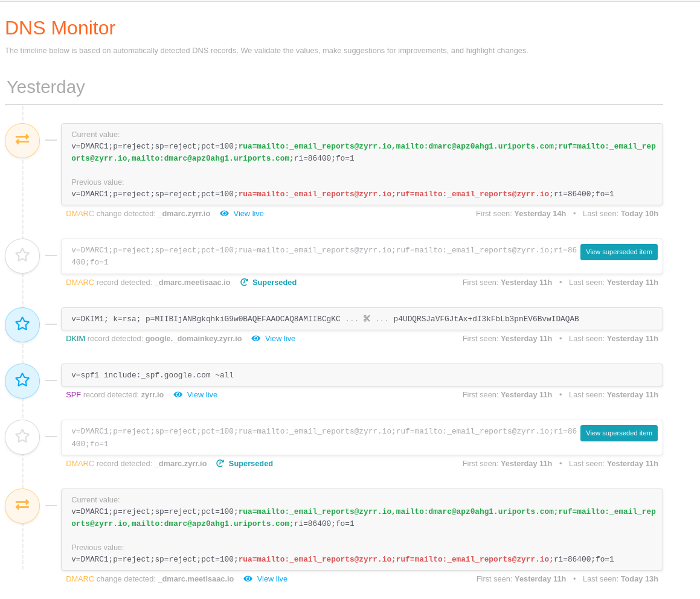Viewport: 700px width, 599px height.
Task: Click the first View superseded item button
Action: (x=618, y=252)
